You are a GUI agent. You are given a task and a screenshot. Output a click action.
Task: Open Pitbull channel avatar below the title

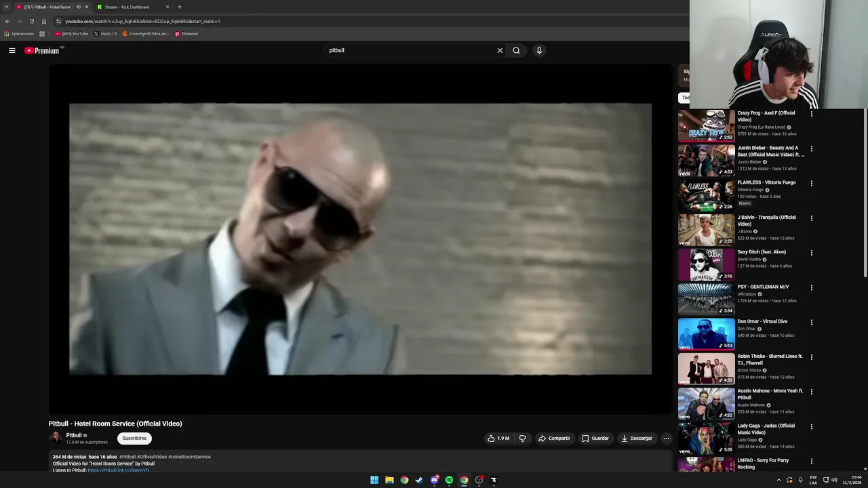click(56, 438)
